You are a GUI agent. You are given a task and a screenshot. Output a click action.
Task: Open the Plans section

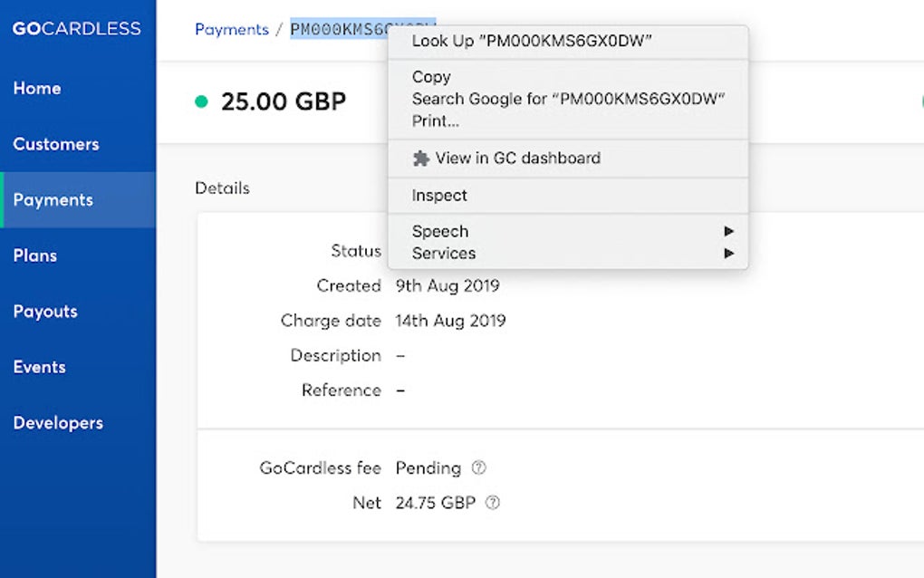35,255
